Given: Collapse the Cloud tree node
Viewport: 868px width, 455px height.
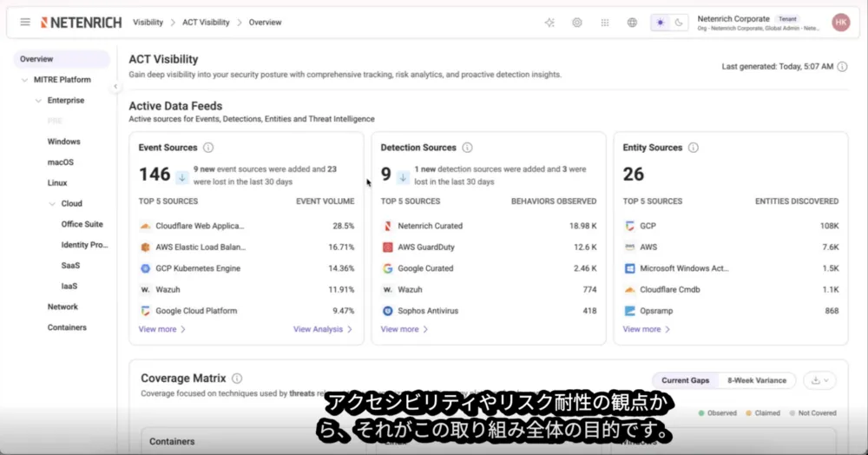Looking at the screenshot, I should 52,204.
